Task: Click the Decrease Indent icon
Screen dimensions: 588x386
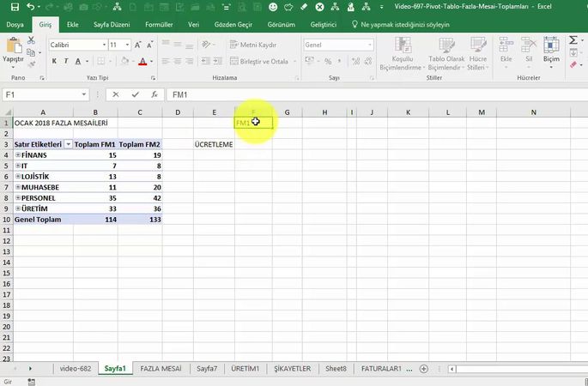Action: (205, 61)
